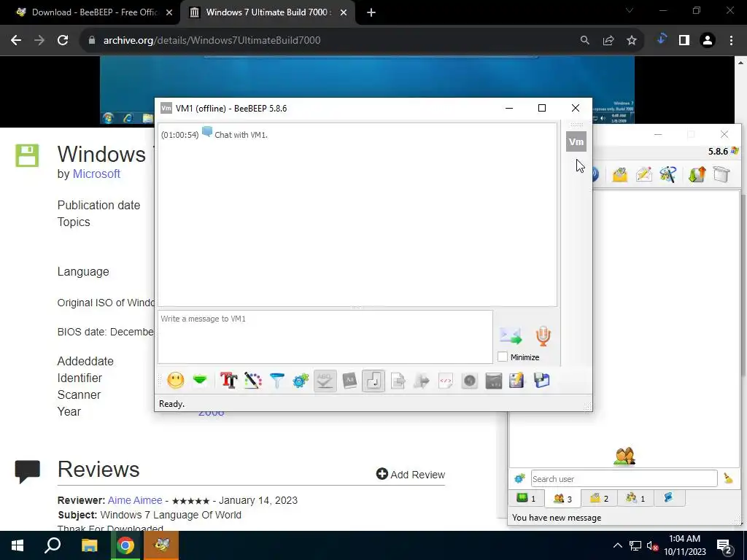The width and height of the screenshot is (747, 560).
Task: Open chat settings gear in the chat toolbar
Action: 301,381
